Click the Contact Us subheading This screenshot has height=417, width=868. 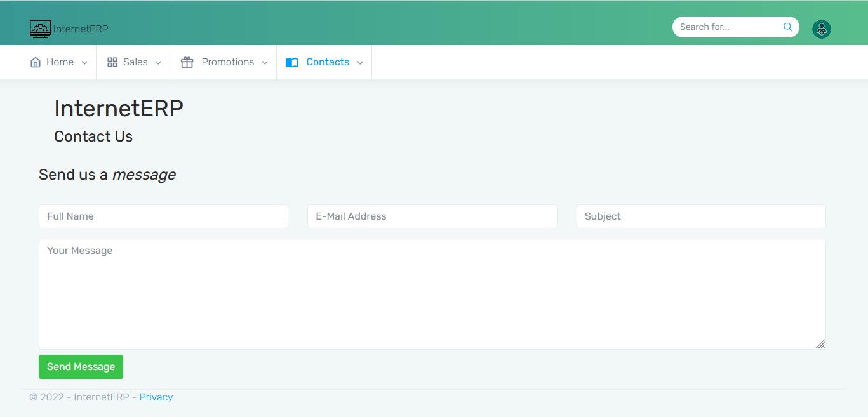pyautogui.click(x=93, y=136)
